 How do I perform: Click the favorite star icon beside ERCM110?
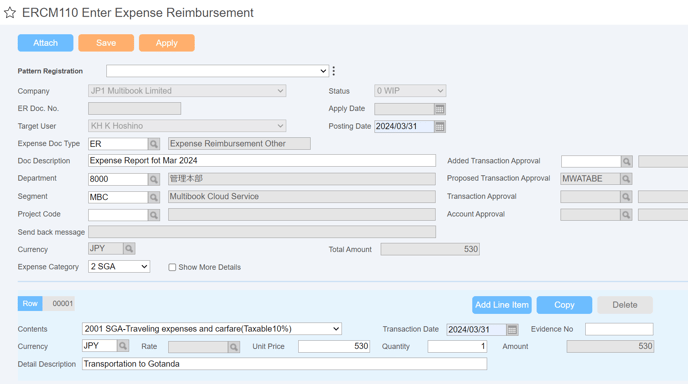(x=10, y=13)
